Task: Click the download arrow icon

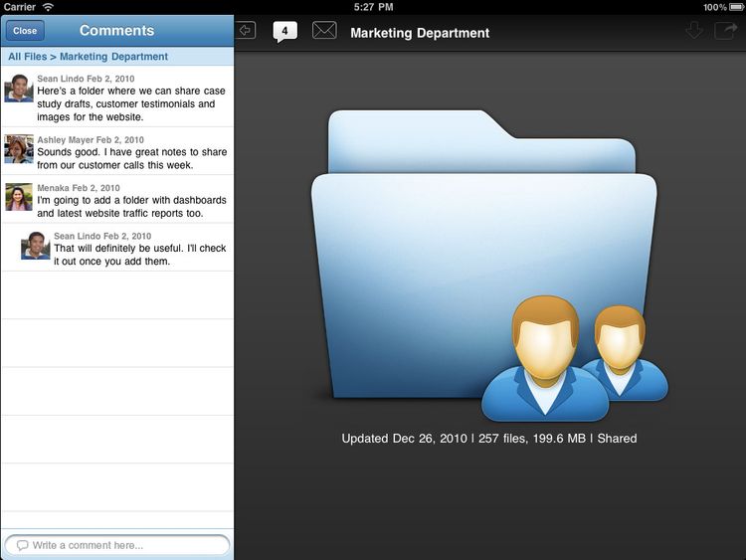Action: pyautogui.click(x=693, y=31)
